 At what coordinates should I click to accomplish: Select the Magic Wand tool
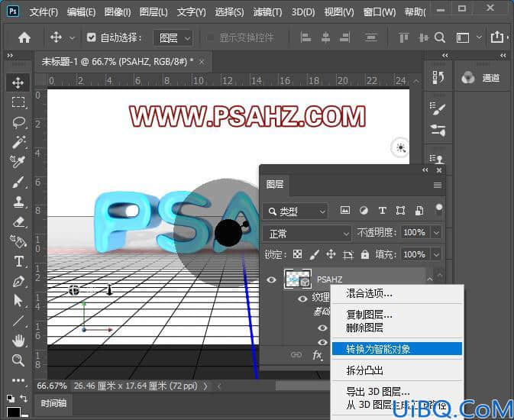pos(18,142)
